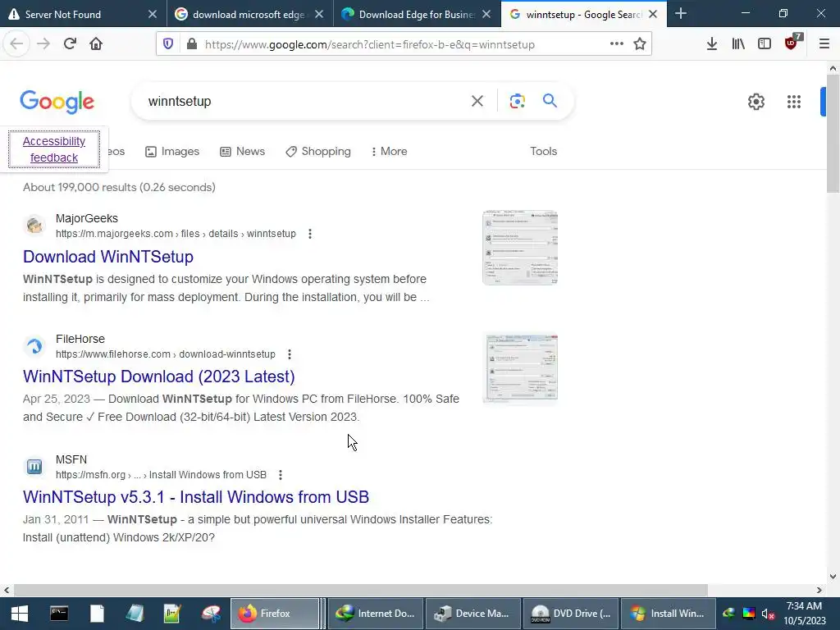Click the FileHorse result thumbnail image
The image size is (840, 630).
point(520,368)
